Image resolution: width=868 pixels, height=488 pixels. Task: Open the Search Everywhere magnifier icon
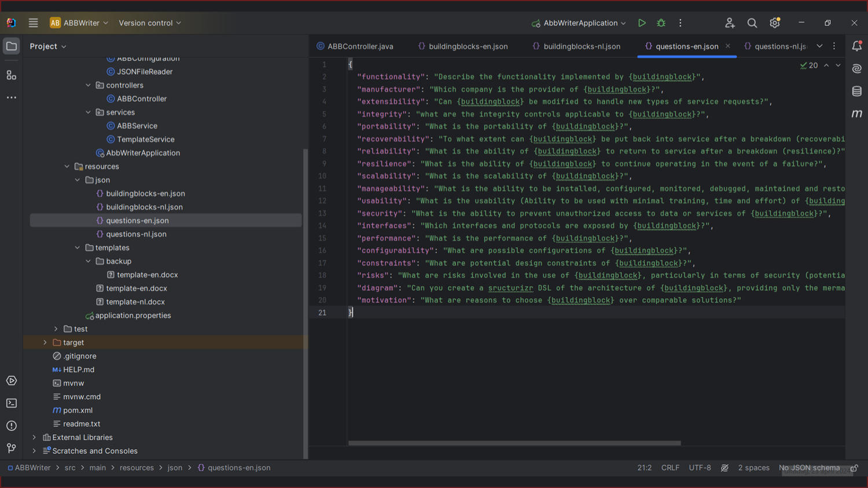(752, 23)
